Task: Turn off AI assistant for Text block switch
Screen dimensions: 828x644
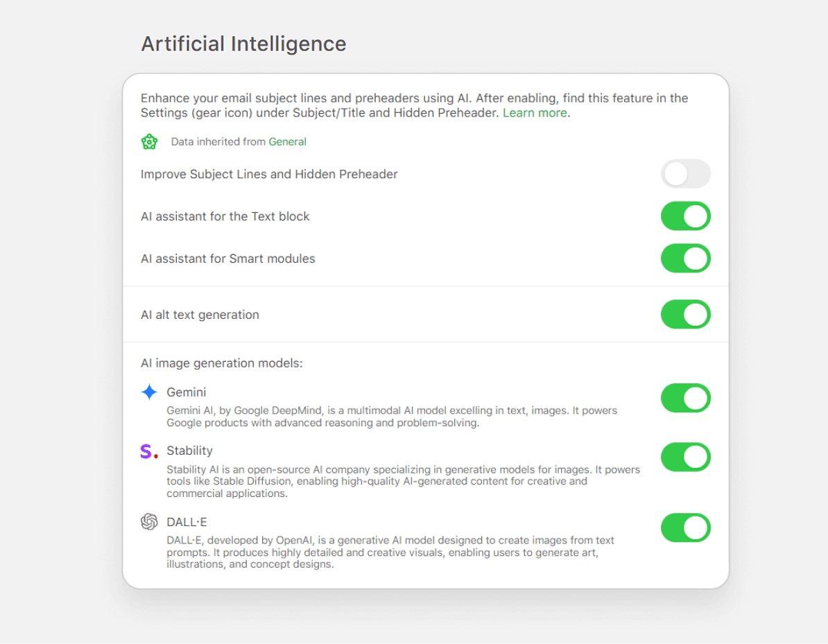Action: point(685,216)
